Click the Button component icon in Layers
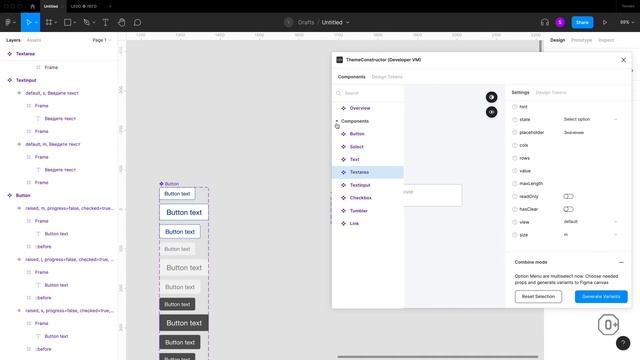This screenshot has height=360, width=640. tap(10, 195)
